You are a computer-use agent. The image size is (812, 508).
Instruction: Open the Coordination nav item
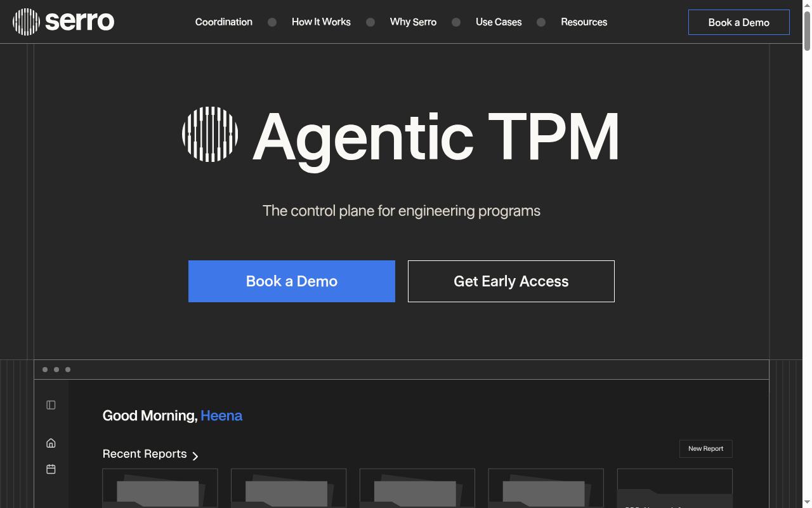click(x=224, y=22)
